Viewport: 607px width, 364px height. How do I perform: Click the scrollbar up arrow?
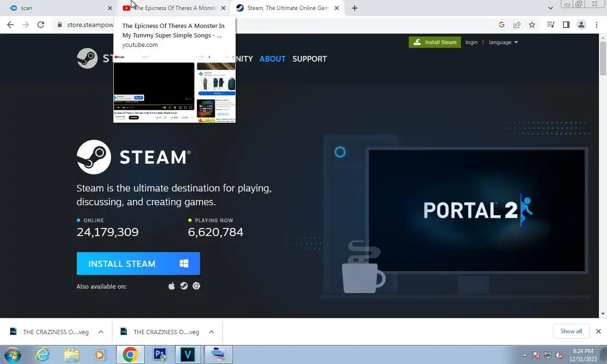pyautogui.click(x=603, y=37)
